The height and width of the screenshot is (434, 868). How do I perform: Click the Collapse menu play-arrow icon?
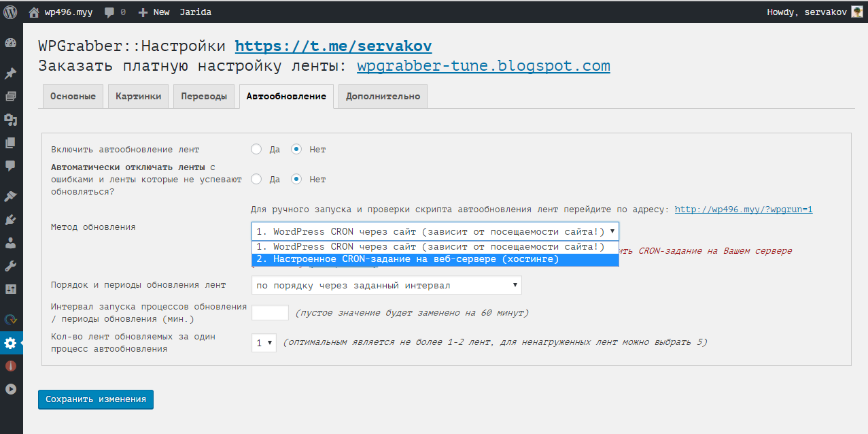pyautogui.click(x=10, y=389)
